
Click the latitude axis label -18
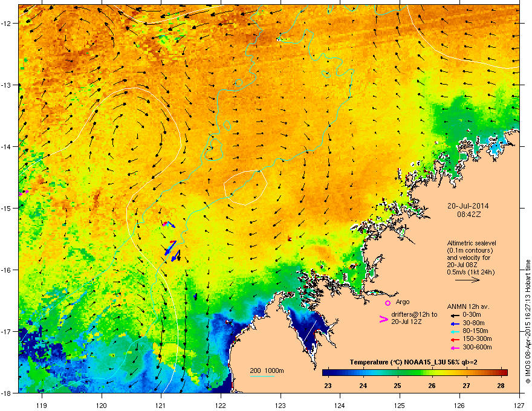(7, 393)
